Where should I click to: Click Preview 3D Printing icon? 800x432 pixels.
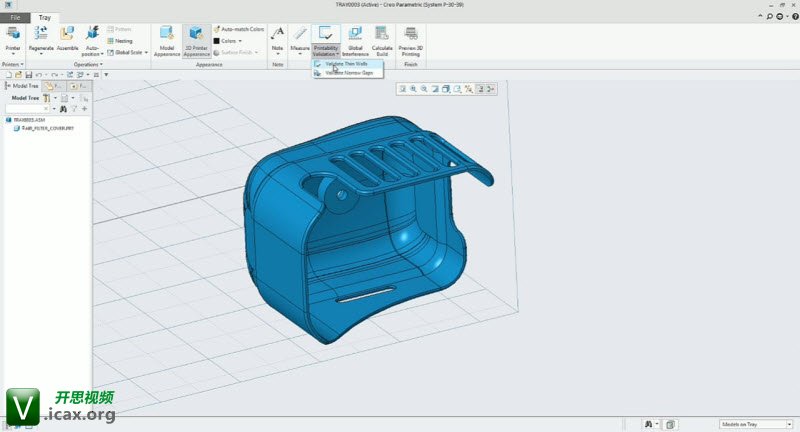tap(410, 34)
